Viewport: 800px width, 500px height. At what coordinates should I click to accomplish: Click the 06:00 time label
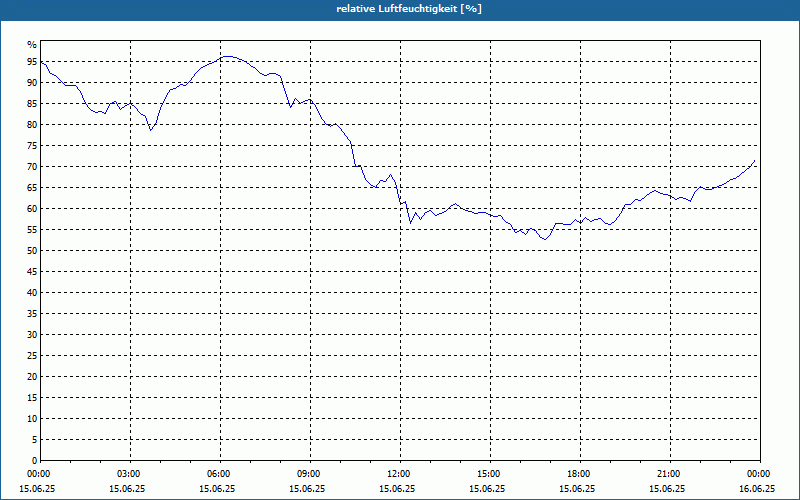click(220, 474)
